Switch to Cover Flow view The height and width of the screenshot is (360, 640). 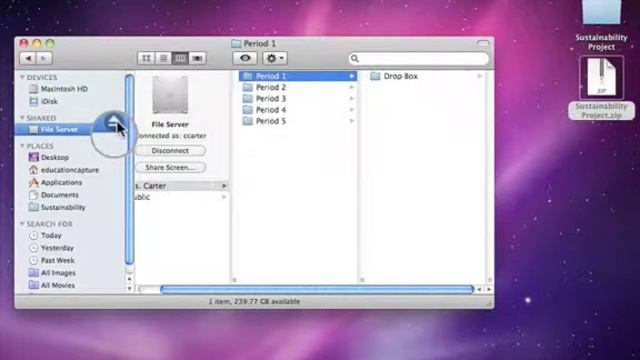pyautogui.click(x=197, y=58)
